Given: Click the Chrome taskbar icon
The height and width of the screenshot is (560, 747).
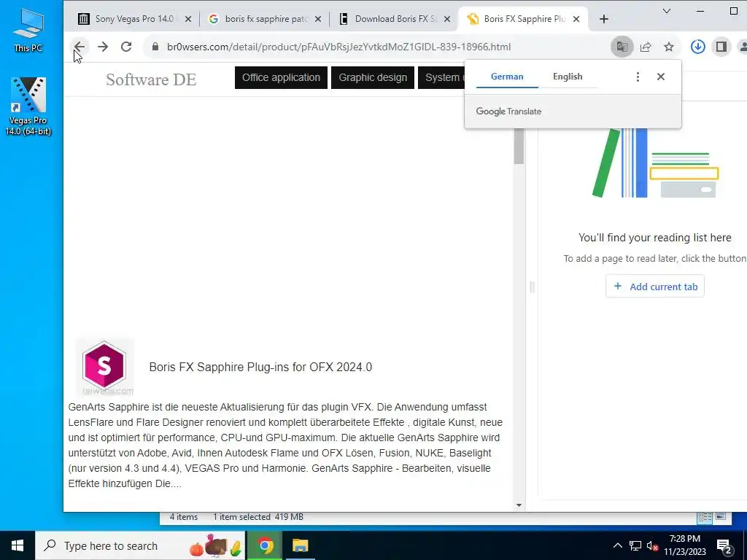Looking at the screenshot, I should pyautogui.click(x=266, y=545).
